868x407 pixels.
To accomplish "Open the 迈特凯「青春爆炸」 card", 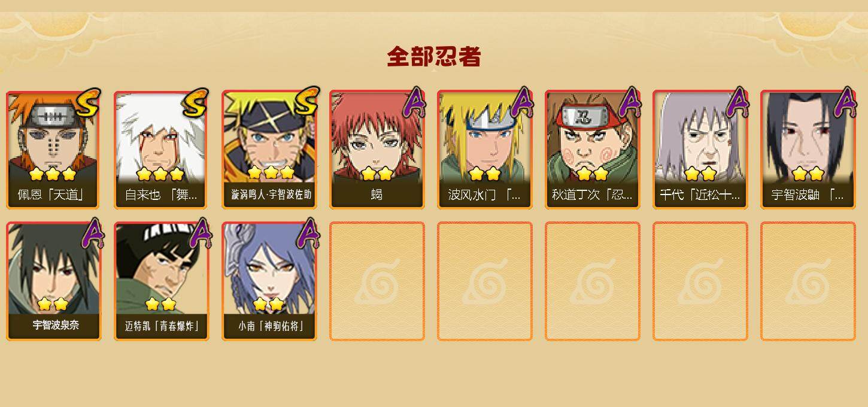I will tap(162, 281).
